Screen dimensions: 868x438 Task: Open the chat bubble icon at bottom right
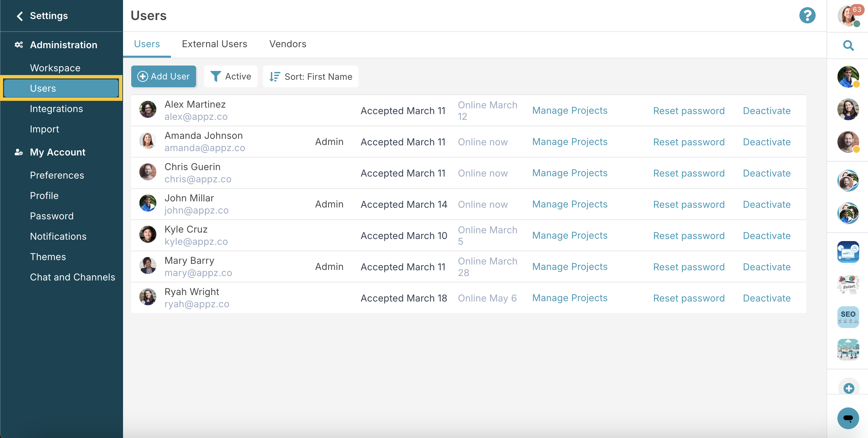[848, 418]
